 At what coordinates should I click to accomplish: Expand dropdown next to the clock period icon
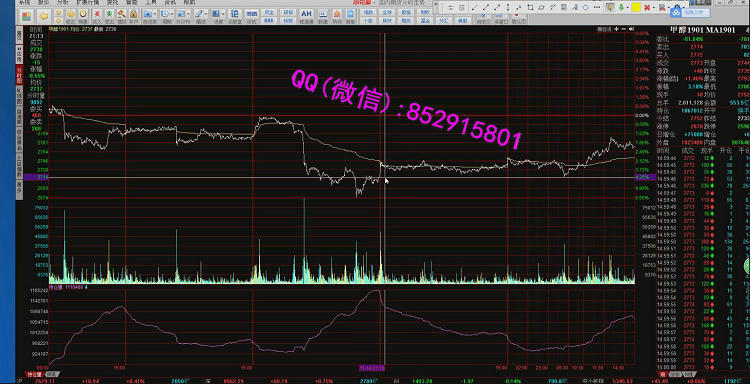click(x=172, y=14)
